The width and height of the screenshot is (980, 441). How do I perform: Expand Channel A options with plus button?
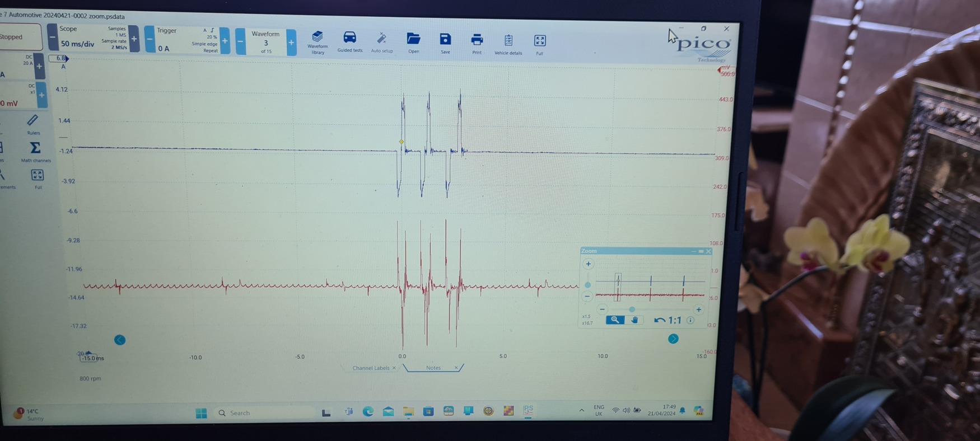[39, 66]
